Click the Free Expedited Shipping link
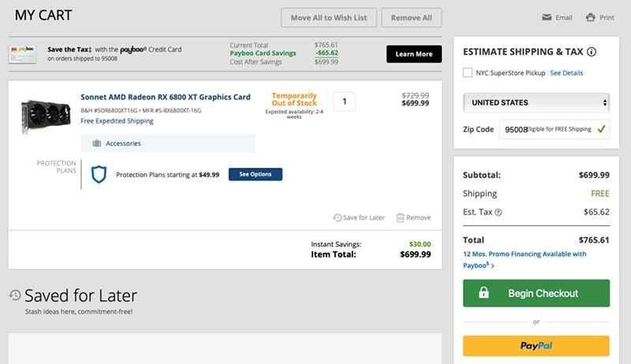 117,121
